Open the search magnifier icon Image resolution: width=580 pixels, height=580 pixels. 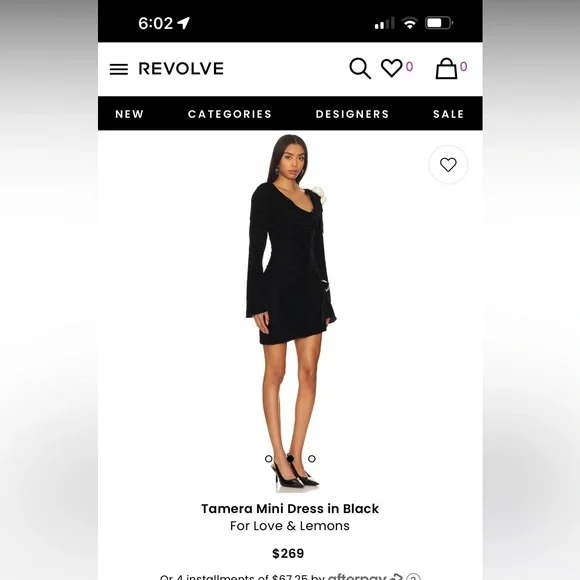(360, 68)
